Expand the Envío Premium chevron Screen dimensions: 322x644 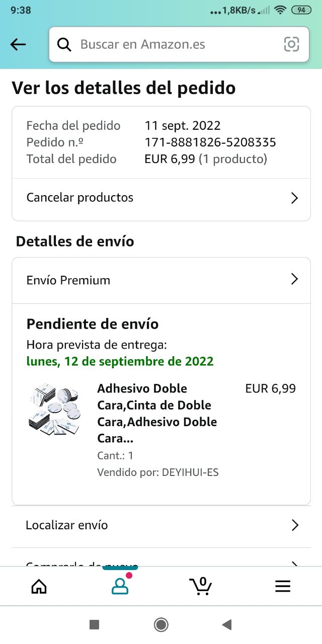295,280
